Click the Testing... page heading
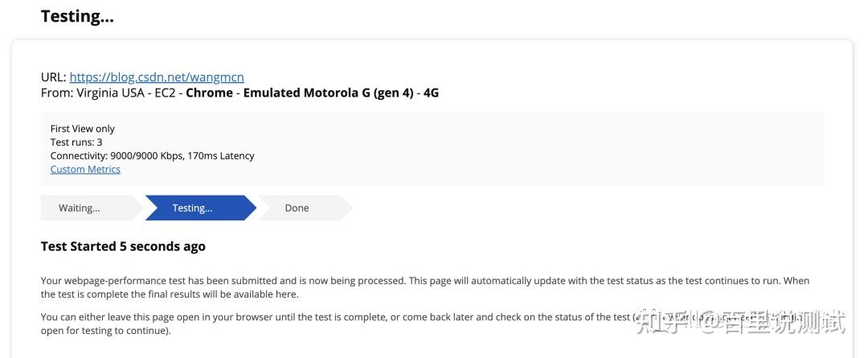 pos(77,16)
